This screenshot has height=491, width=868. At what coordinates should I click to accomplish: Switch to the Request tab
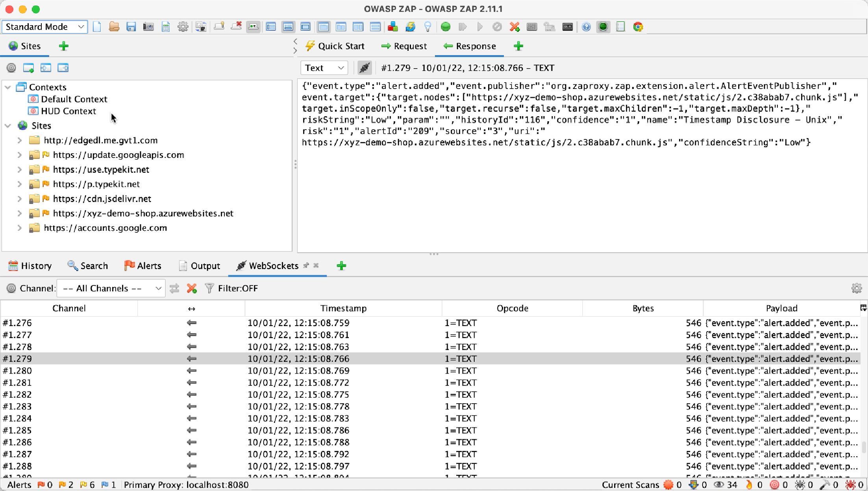tap(404, 46)
